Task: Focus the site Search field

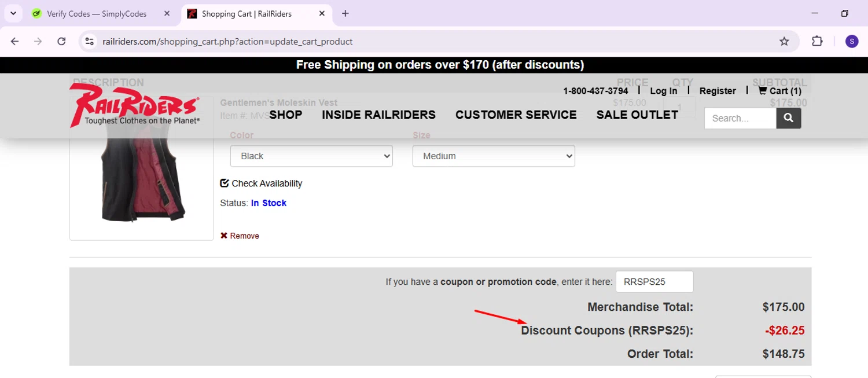Action: click(x=740, y=118)
